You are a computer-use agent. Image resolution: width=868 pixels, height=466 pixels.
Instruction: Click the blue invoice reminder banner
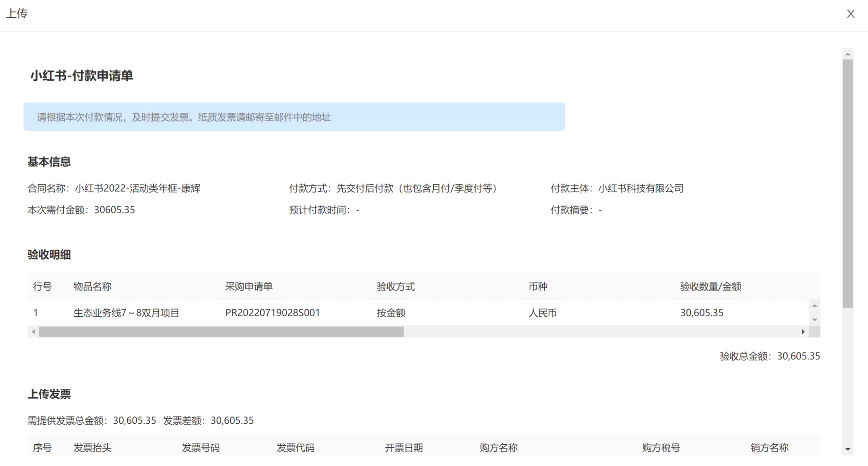[x=294, y=117]
